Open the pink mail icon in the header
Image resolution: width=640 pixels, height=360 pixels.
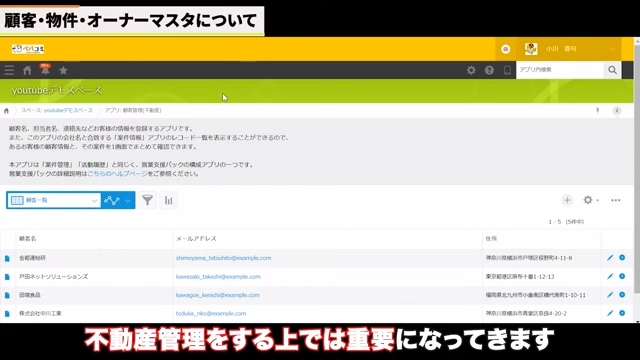[505, 49]
